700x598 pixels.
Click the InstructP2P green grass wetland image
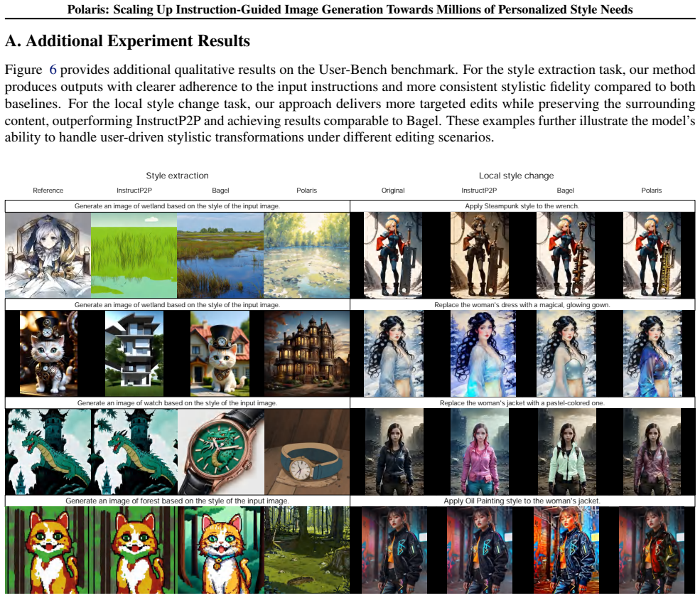[x=134, y=255]
